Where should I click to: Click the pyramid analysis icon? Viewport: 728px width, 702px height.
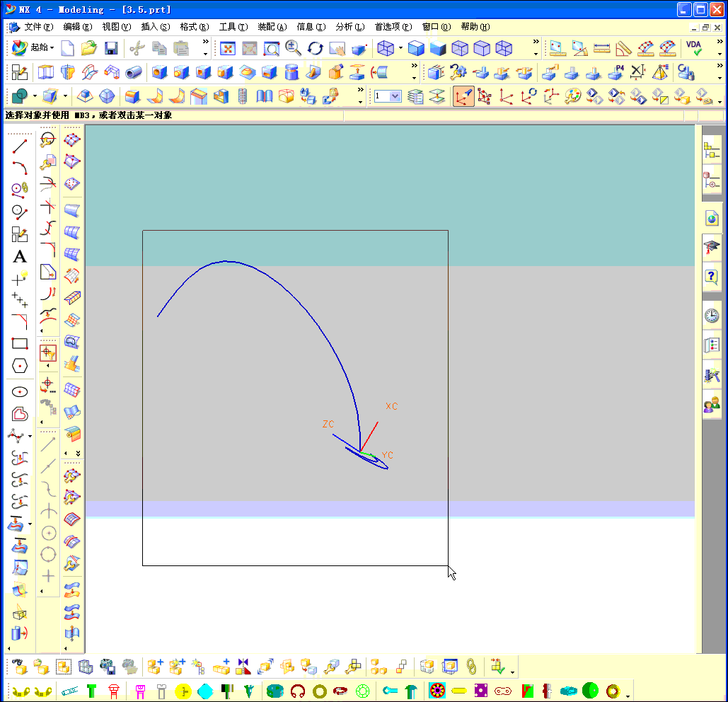pos(660,72)
